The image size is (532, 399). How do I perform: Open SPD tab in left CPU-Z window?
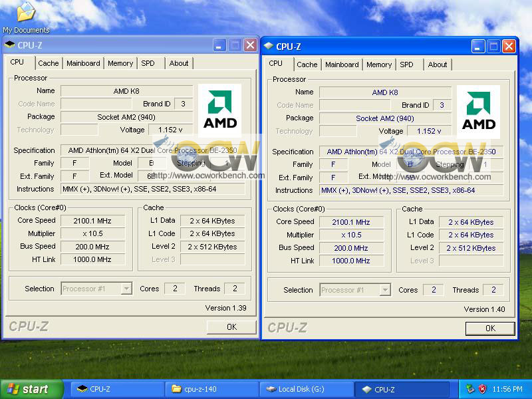click(x=150, y=63)
